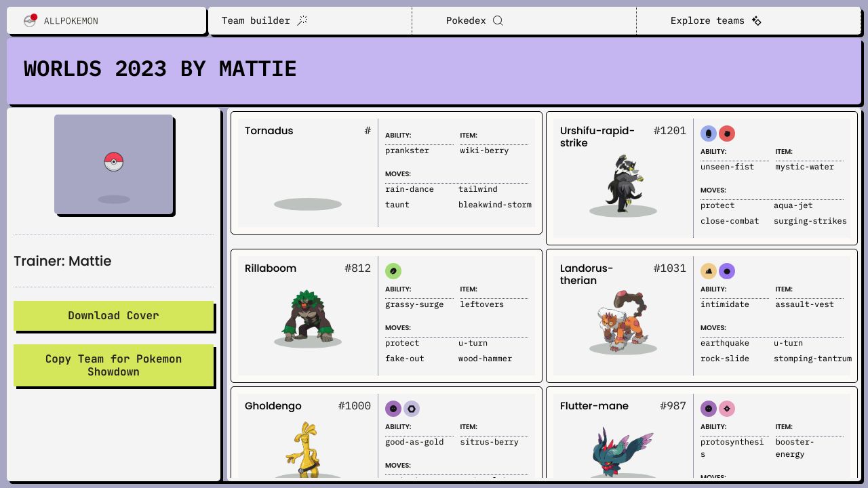Click the Ghost type icon on Gholdengo

393,409
